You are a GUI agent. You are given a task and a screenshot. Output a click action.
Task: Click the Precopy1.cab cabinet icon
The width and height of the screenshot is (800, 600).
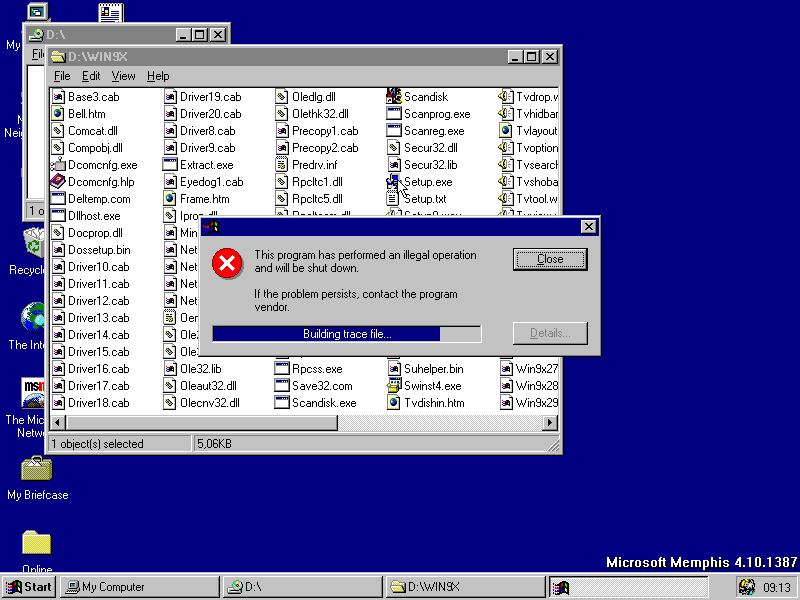[282, 131]
